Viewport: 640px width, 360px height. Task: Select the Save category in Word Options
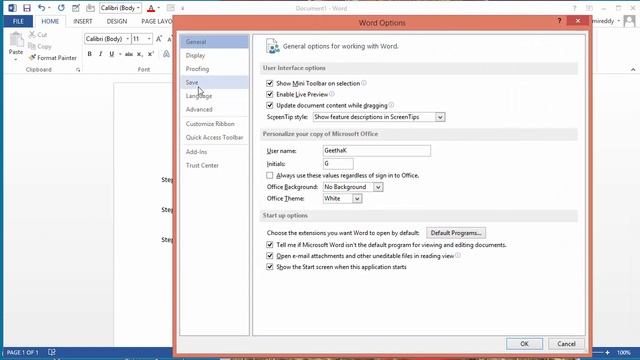tap(214, 82)
